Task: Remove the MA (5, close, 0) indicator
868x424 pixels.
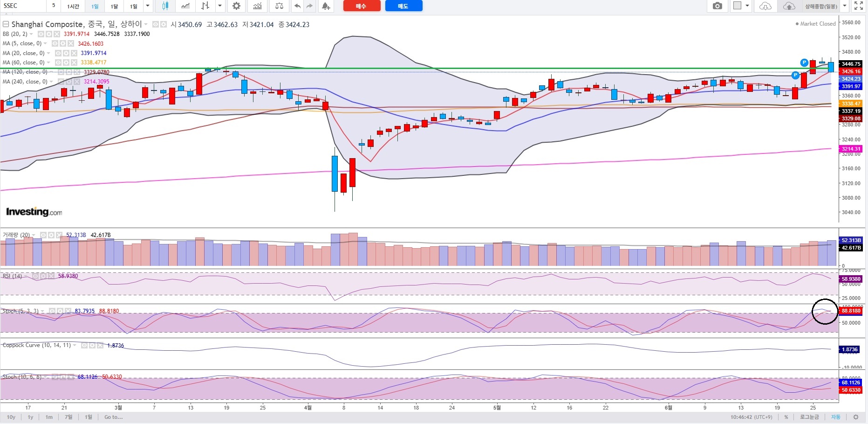Action: [71, 43]
